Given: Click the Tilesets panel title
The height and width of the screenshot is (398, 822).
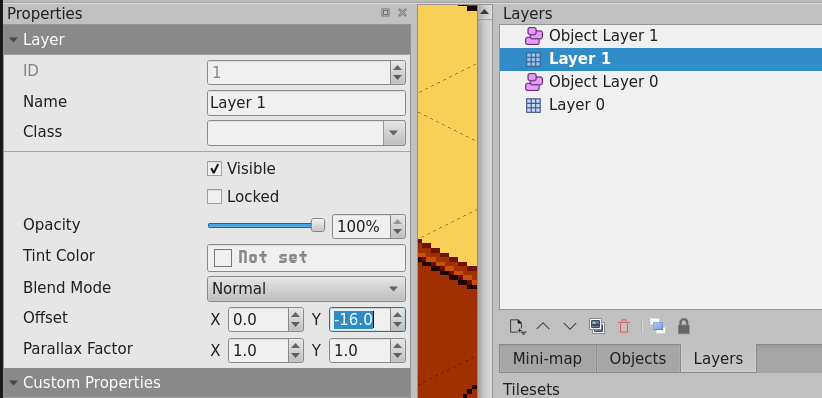Looking at the screenshot, I should click(x=531, y=389).
